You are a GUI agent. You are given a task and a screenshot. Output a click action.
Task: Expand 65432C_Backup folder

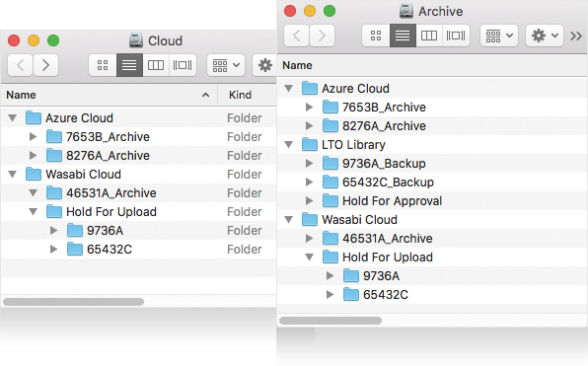[309, 183]
